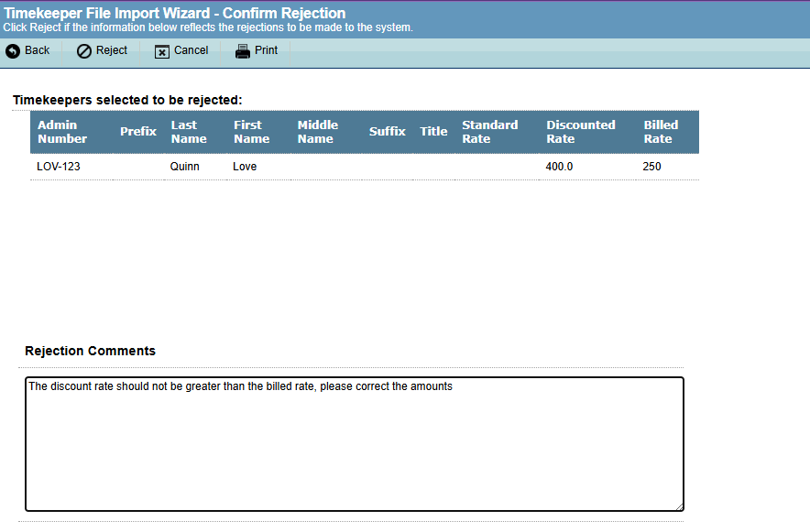Select the Admin Number column header
The image size is (810, 532).
pyautogui.click(x=62, y=132)
